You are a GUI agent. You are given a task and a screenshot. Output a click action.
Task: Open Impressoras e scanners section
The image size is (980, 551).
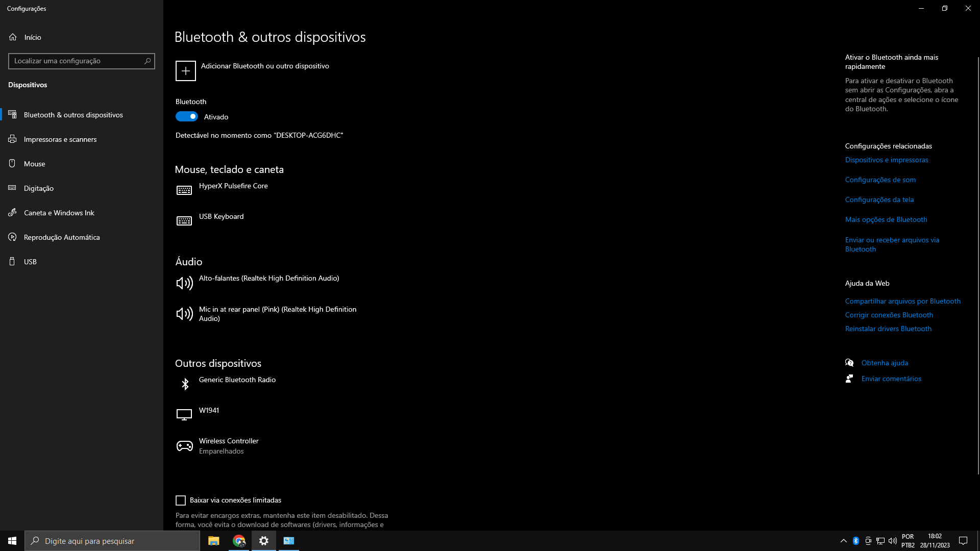point(60,139)
